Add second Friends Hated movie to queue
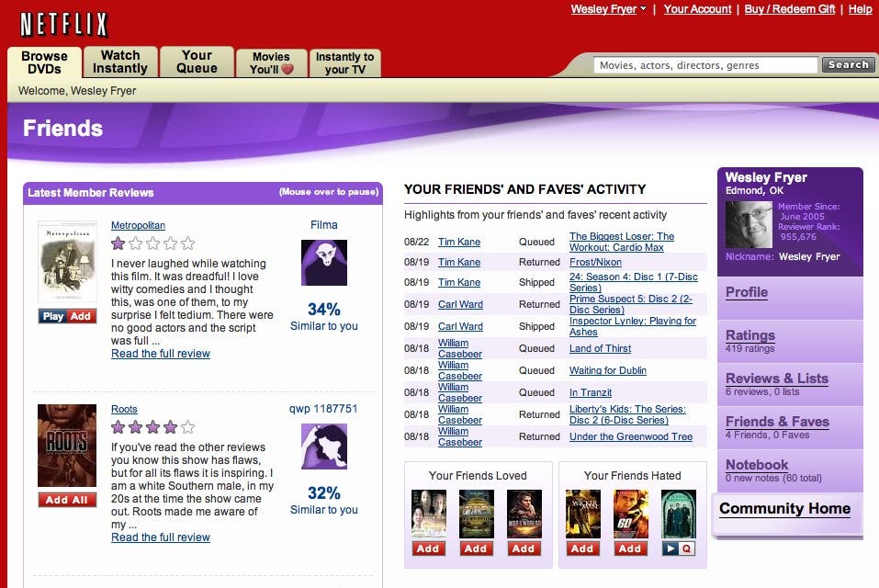 tap(631, 548)
